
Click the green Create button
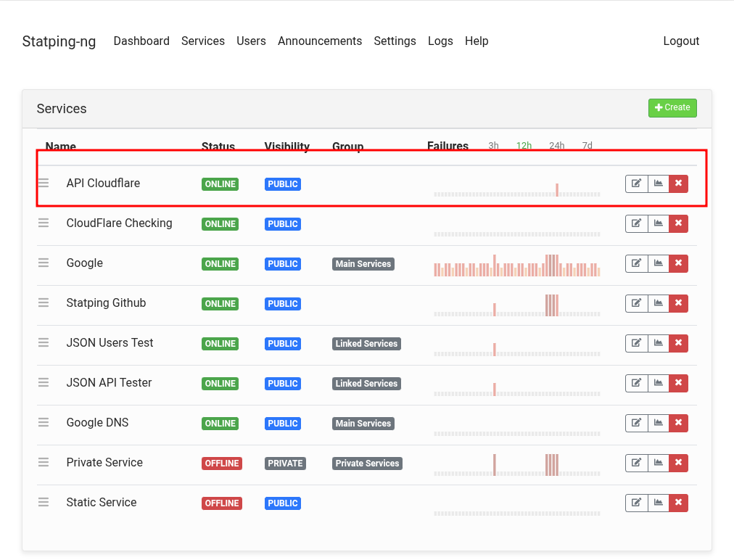click(672, 108)
